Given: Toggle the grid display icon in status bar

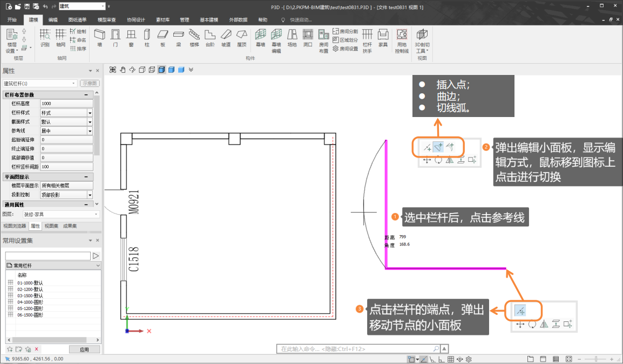Looking at the screenshot, I should [451, 359].
